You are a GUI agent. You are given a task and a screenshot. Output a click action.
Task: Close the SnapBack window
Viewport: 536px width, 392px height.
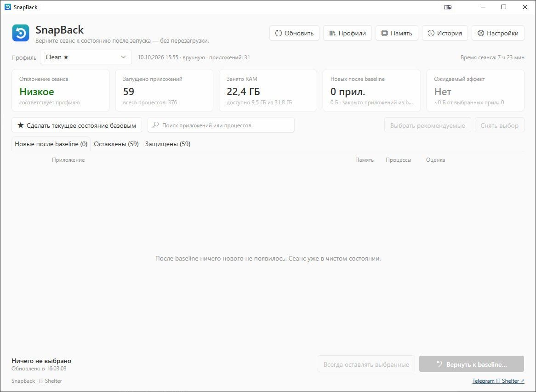(525, 7)
